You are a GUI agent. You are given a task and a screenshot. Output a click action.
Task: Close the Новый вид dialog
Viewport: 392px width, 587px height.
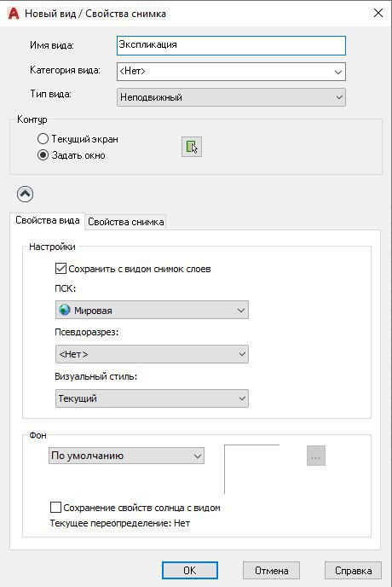click(x=378, y=13)
